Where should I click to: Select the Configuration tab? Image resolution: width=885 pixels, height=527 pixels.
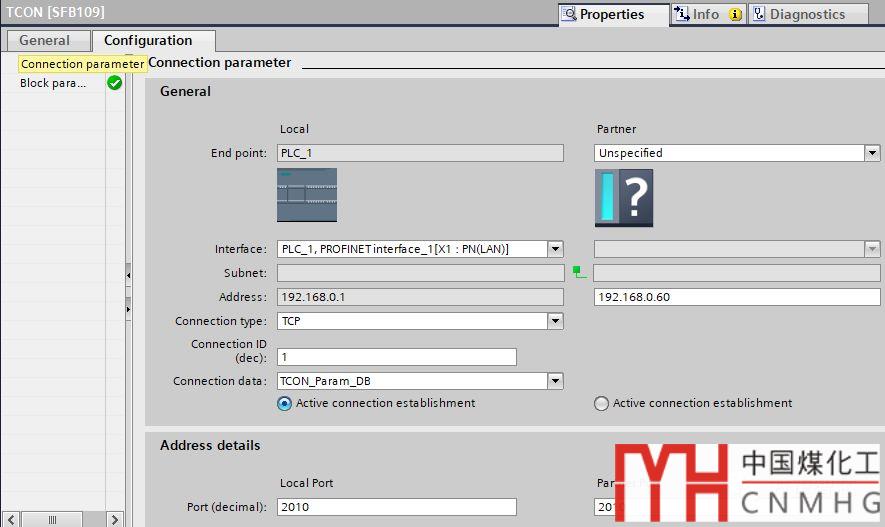point(154,41)
